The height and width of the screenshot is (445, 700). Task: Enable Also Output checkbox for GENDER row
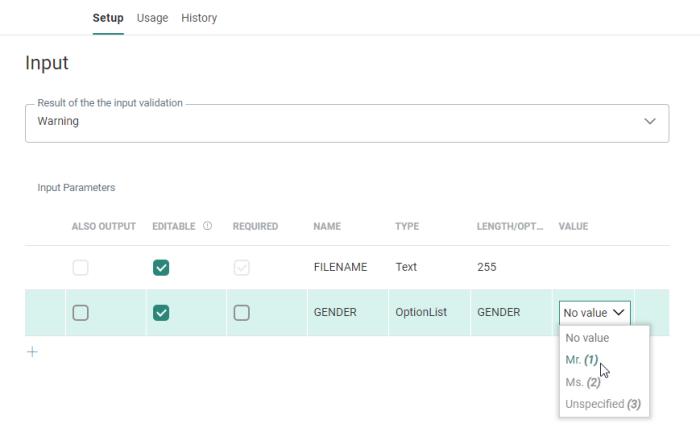coord(81,313)
